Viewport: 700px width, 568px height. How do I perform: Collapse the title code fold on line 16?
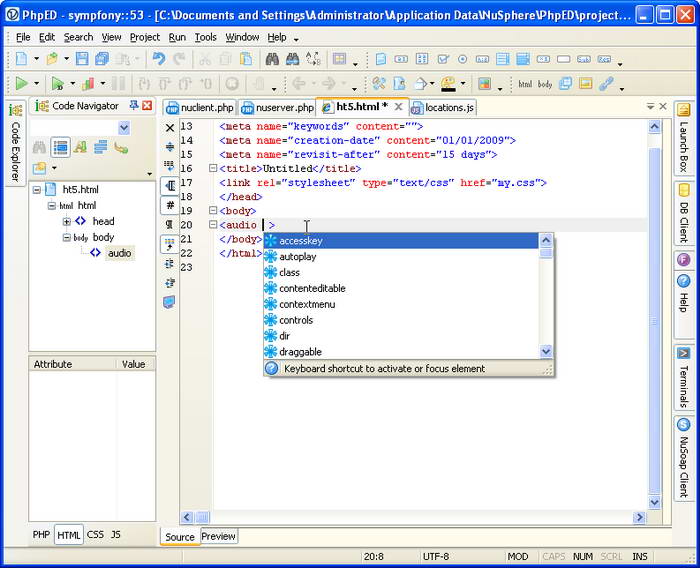[x=213, y=168]
